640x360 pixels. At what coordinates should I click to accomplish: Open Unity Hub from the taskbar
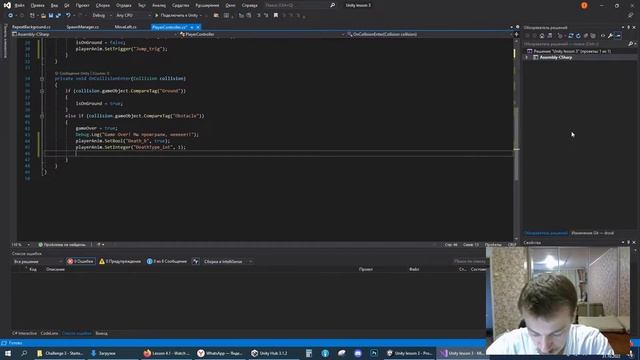pos(269,353)
